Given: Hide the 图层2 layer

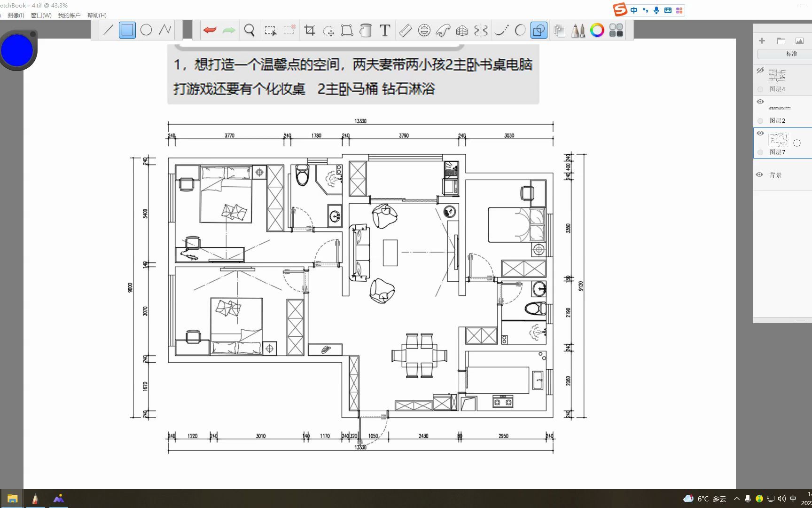Looking at the screenshot, I should [x=760, y=102].
